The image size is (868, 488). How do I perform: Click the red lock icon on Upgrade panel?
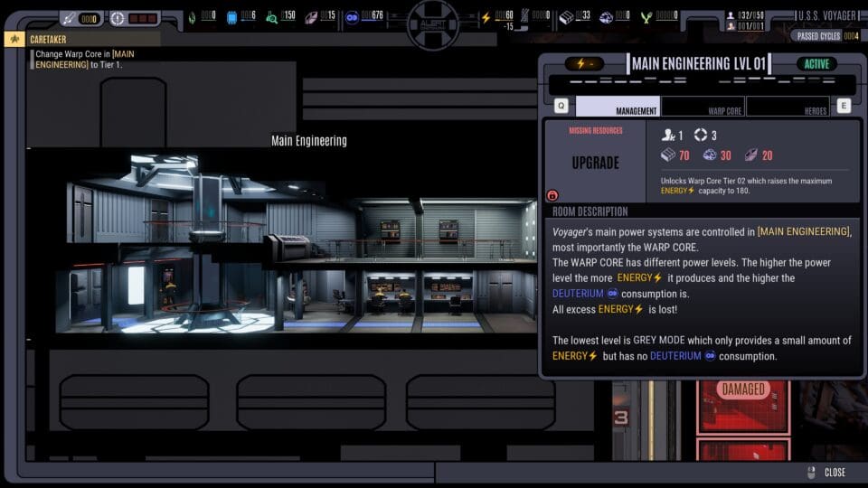point(552,194)
